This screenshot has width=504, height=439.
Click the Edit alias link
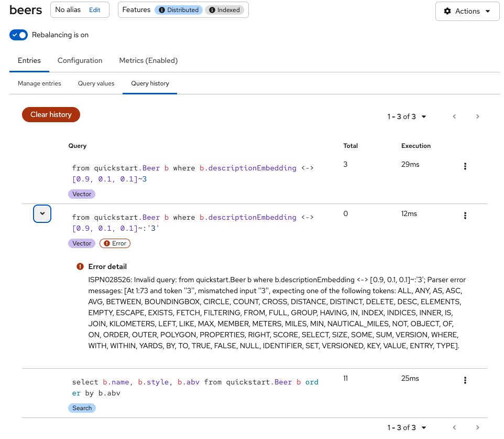(94, 10)
